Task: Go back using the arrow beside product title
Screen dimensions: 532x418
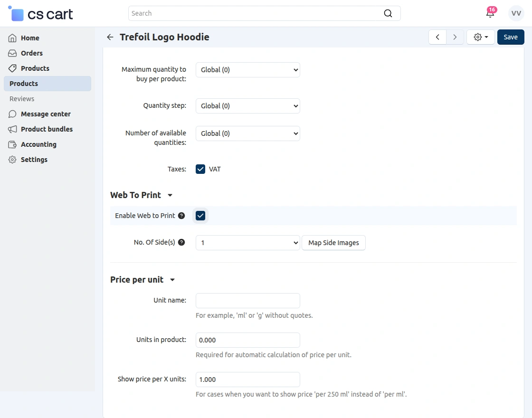Action: tap(110, 37)
